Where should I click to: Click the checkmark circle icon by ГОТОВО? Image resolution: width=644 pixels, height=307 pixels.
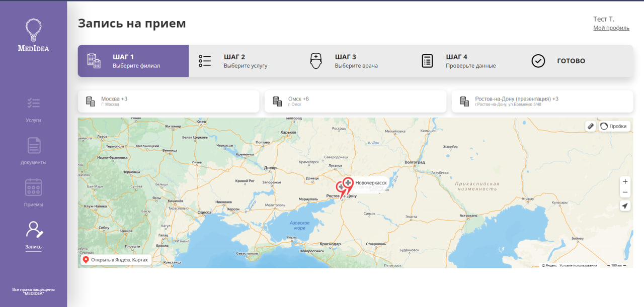click(x=538, y=61)
